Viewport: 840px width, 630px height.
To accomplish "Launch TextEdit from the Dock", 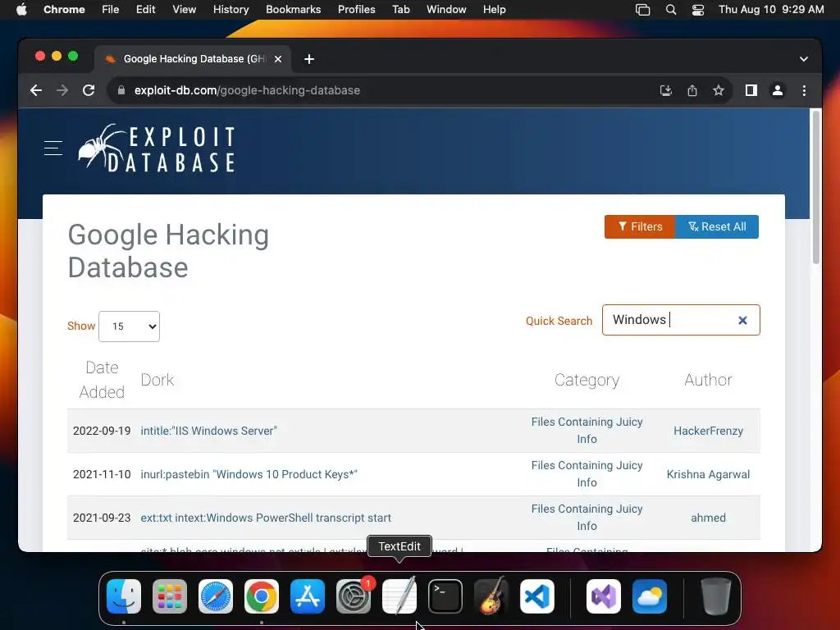I will [399, 596].
